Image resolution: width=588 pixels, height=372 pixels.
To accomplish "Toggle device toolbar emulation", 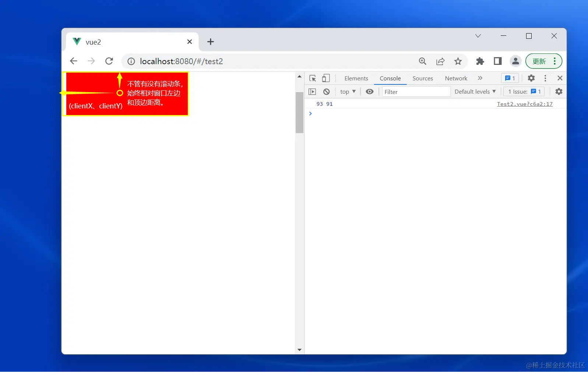I will tap(326, 78).
